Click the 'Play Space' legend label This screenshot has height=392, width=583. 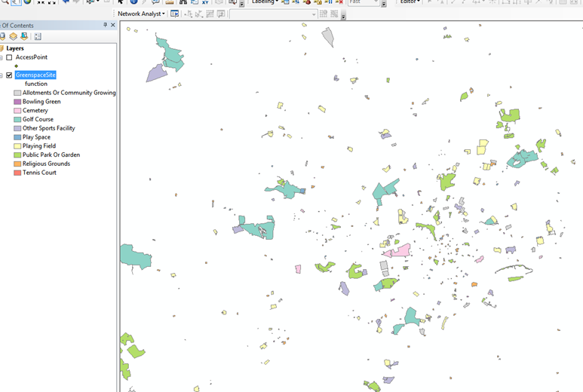[x=36, y=137]
